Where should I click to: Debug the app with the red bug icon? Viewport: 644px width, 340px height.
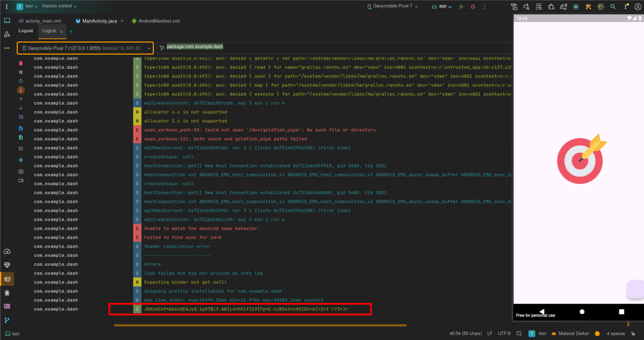coord(473,7)
